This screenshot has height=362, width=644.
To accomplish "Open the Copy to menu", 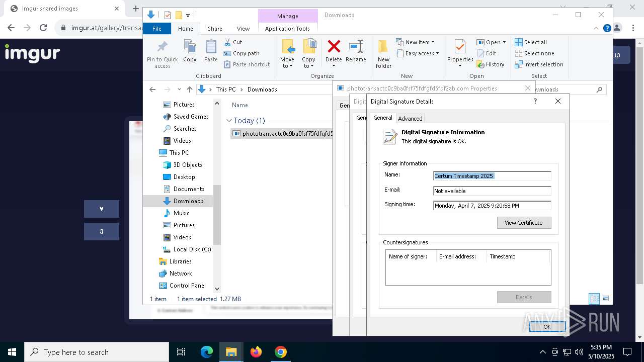I will (308, 54).
